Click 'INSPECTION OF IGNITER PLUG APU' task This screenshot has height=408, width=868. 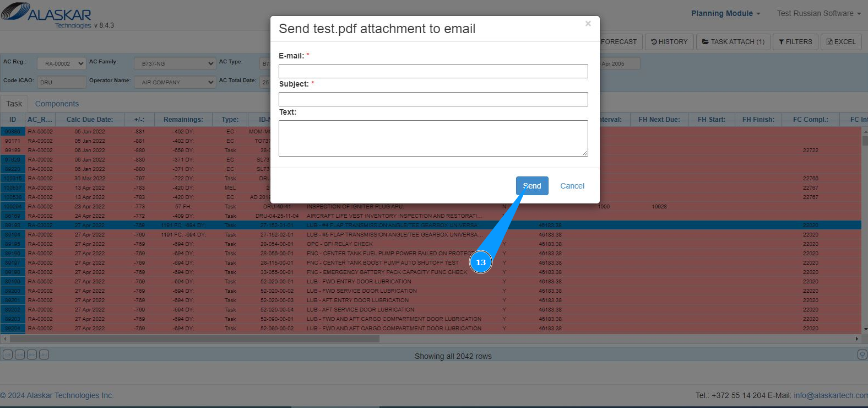click(x=355, y=207)
